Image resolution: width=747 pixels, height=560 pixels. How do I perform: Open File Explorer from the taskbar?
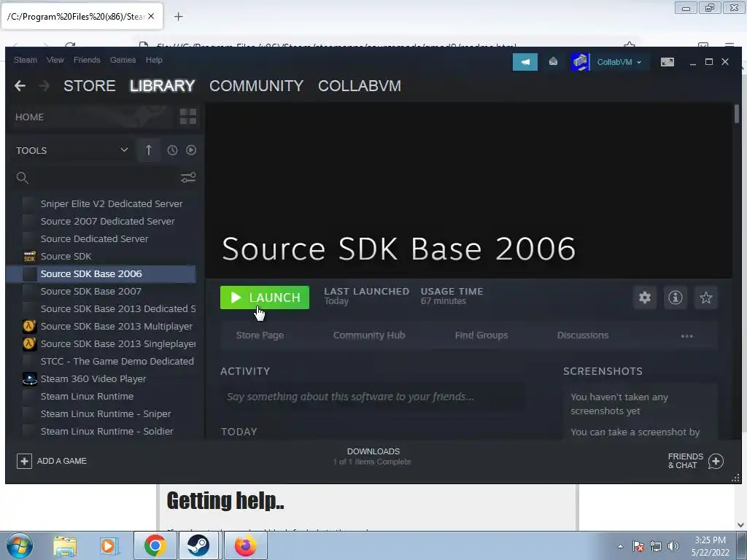65,546
